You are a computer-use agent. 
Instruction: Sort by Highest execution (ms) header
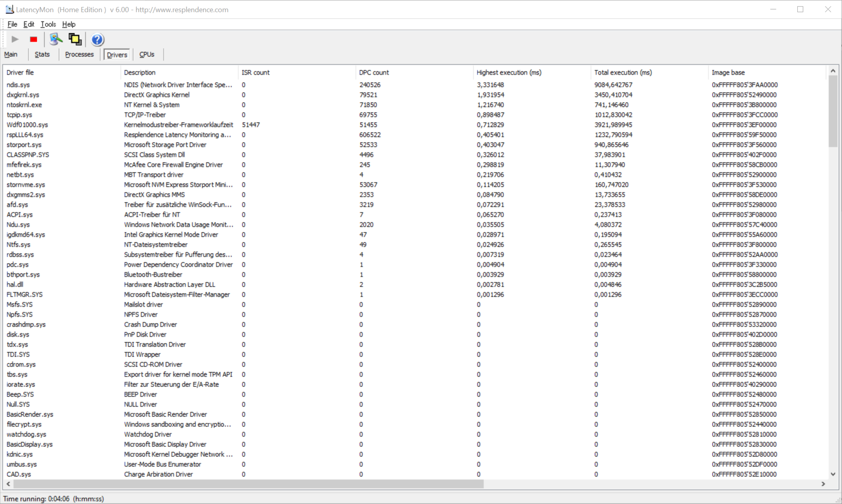point(509,72)
